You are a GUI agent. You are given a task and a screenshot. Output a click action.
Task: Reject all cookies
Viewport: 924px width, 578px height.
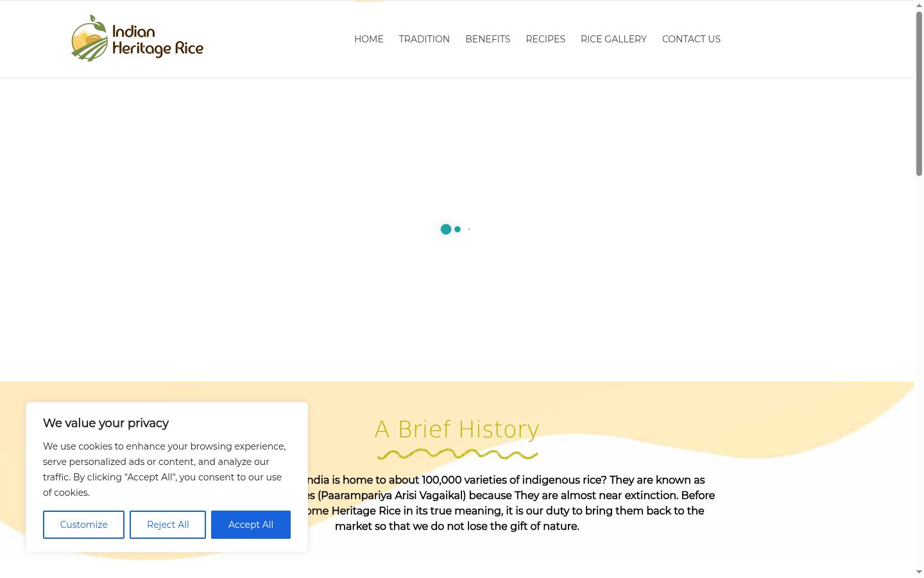167,525
